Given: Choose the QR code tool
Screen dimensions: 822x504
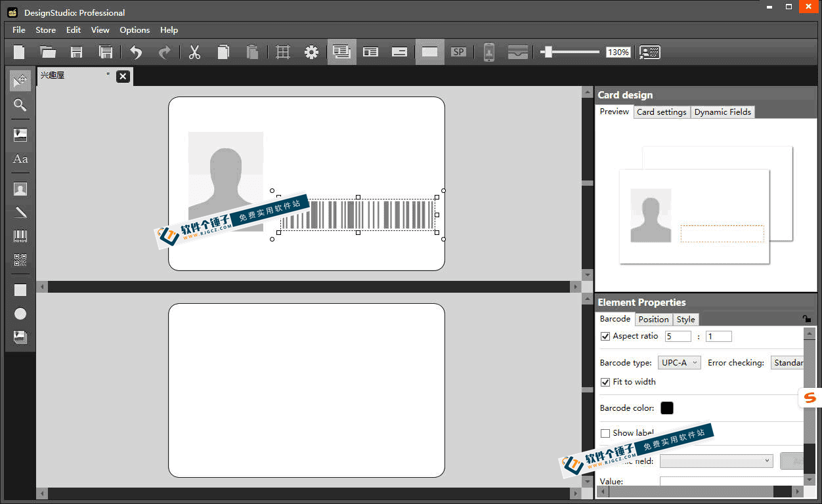Looking at the screenshot, I should 20,260.
